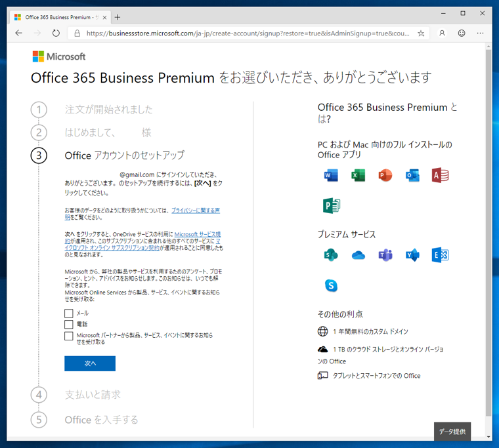
Task: Click the Excel app icon
Action: click(358, 176)
